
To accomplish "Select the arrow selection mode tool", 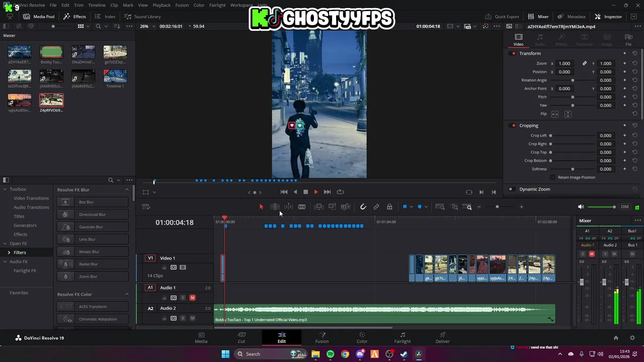I will 261,207.
